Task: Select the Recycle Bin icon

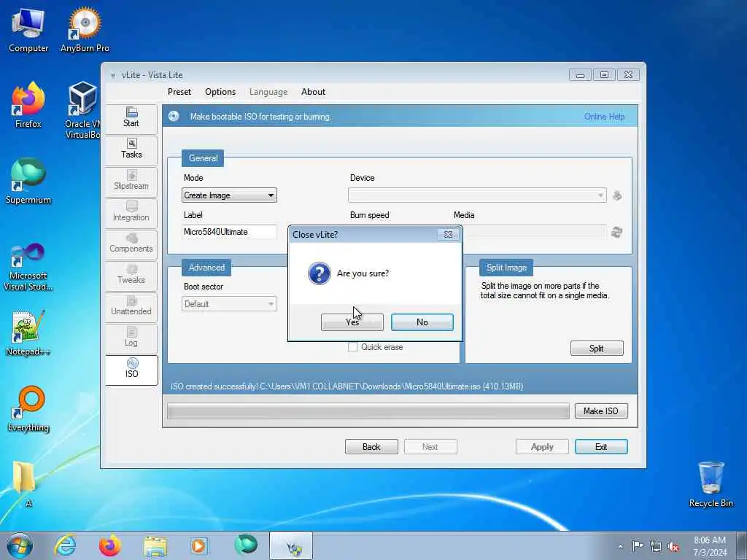Action: 711,484
